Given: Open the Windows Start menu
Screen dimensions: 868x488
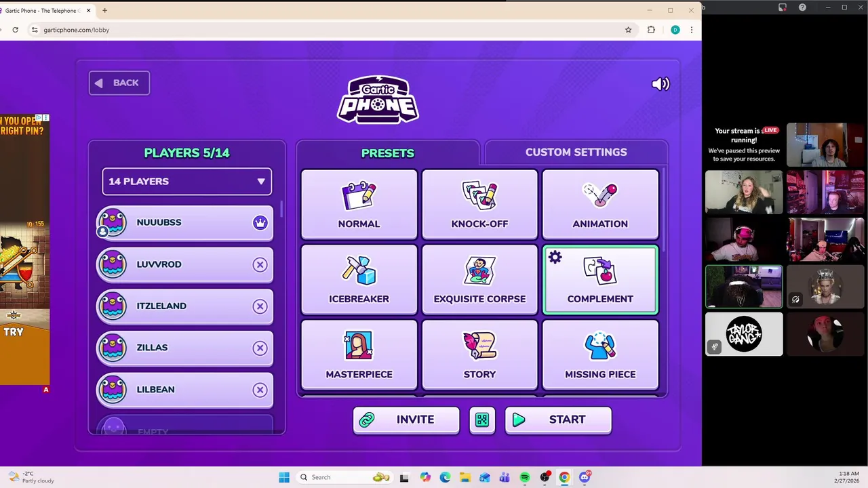Looking at the screenshot, I should (x=284, y=477).
